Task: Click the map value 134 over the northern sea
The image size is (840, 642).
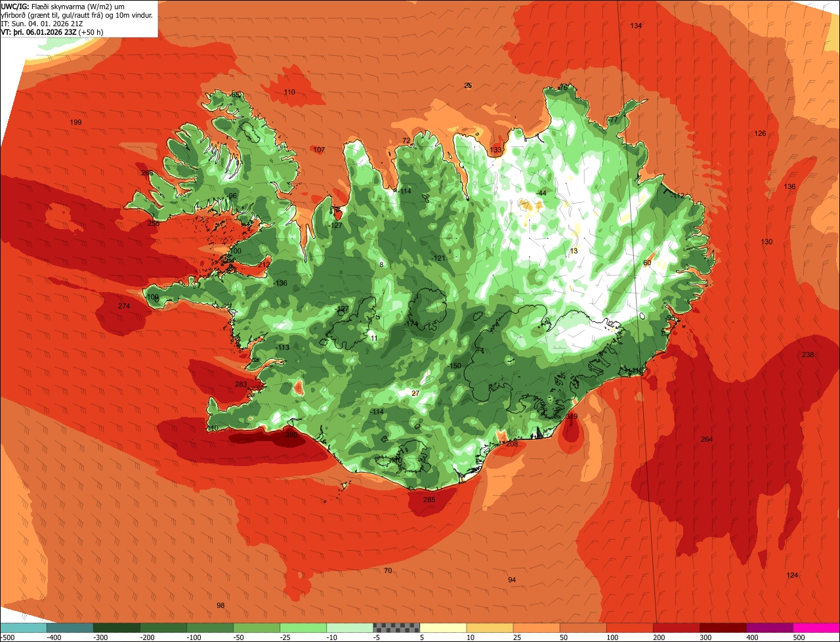Action: point(636,26)
